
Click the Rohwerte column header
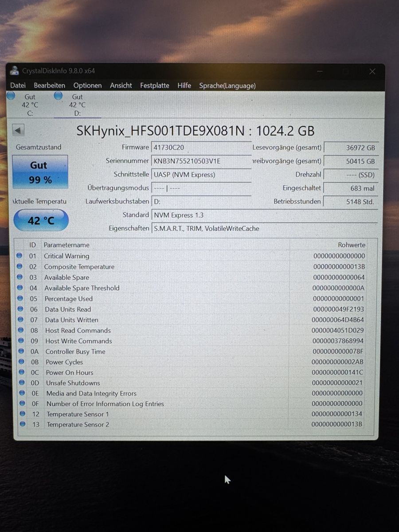[352, 245]
